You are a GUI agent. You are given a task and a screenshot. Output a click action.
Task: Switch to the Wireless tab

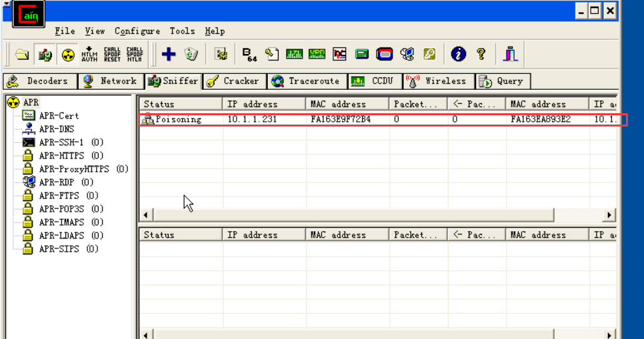click(439, 81)
